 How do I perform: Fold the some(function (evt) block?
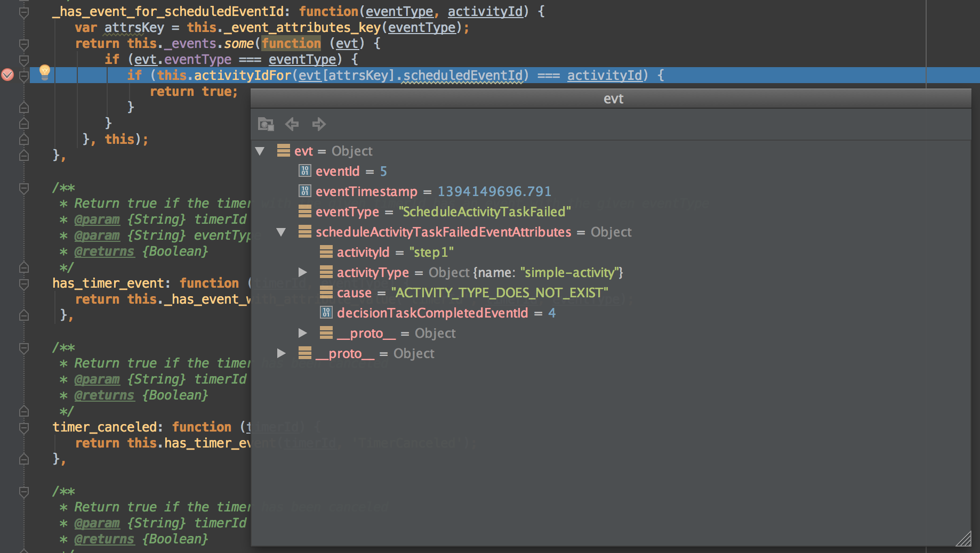[x=24, y=44]
